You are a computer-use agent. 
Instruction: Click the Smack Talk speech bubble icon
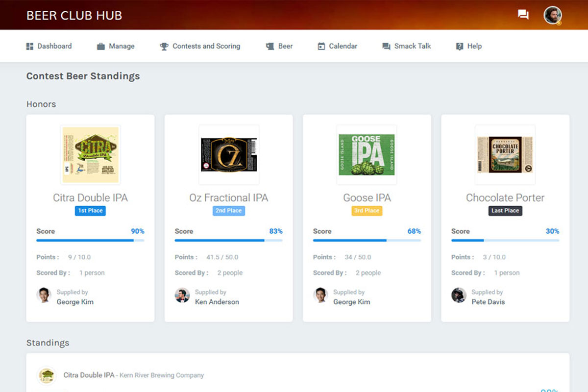tap(386, 46)
